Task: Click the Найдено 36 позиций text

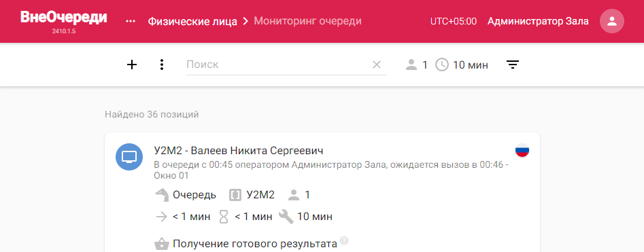Action: [152, 114]
